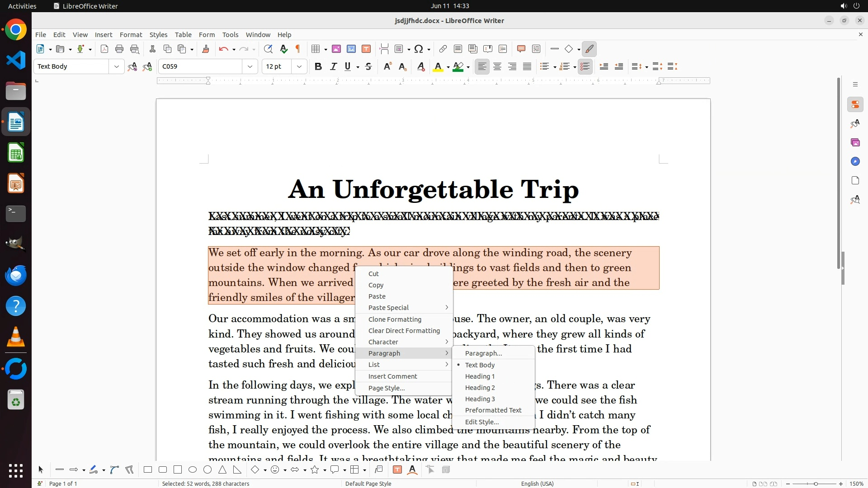Insert a special character (Omega icon)
This screenshot has width=868, height=488.
point(419,49)
